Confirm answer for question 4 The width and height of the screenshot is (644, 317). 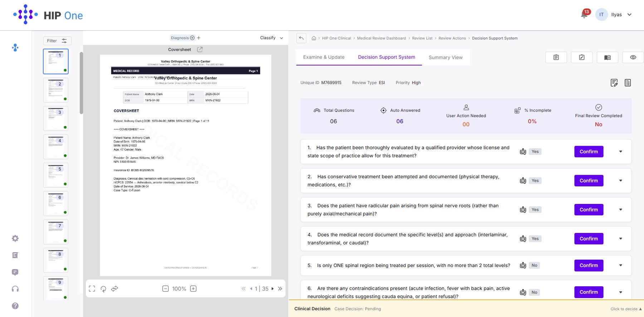(589, 239)
